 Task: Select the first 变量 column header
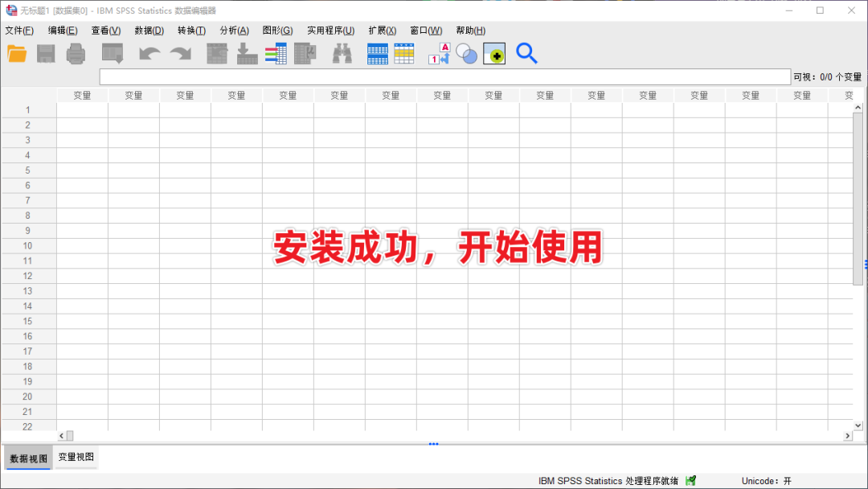tap(82, 95)
